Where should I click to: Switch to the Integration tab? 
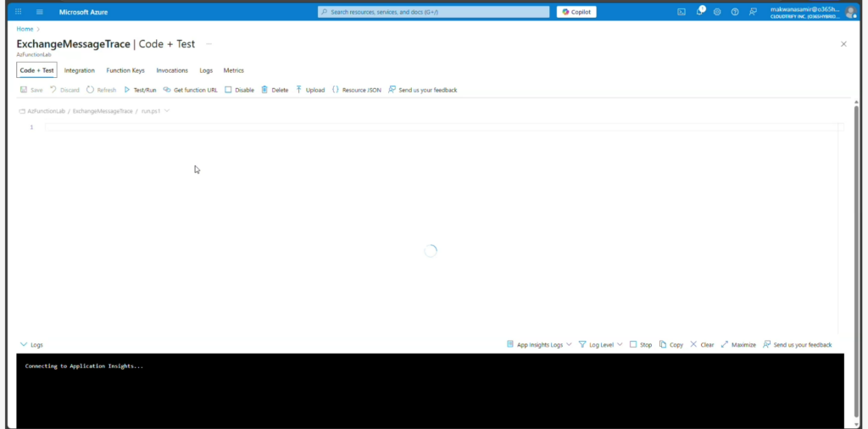coord(79,70)
